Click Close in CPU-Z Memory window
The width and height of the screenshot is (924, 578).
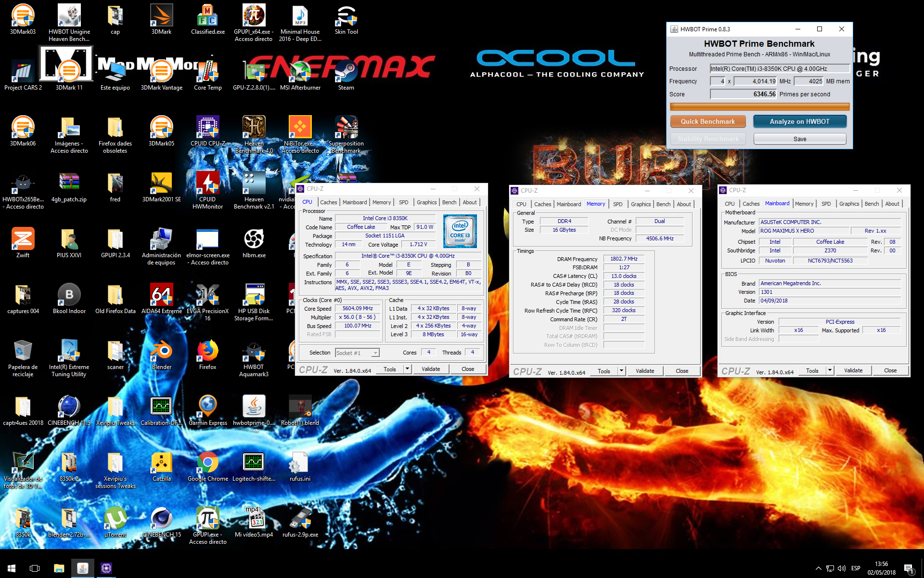click(x=682, y=371)
